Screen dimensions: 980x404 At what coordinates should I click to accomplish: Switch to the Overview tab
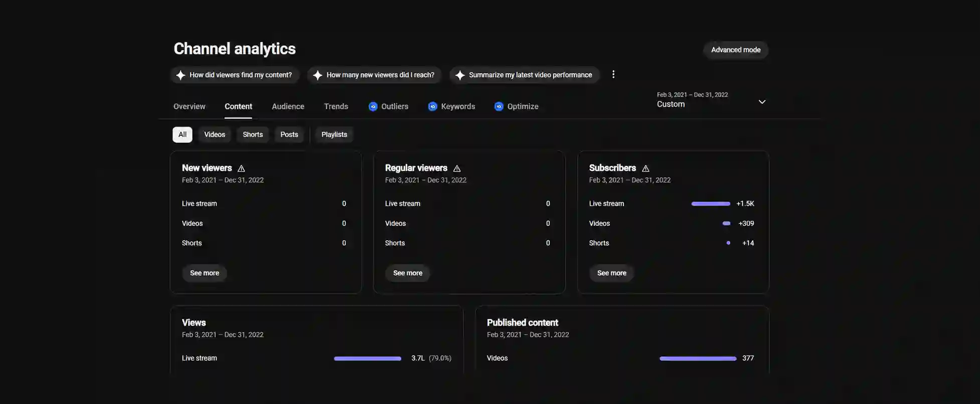point(190,106)
